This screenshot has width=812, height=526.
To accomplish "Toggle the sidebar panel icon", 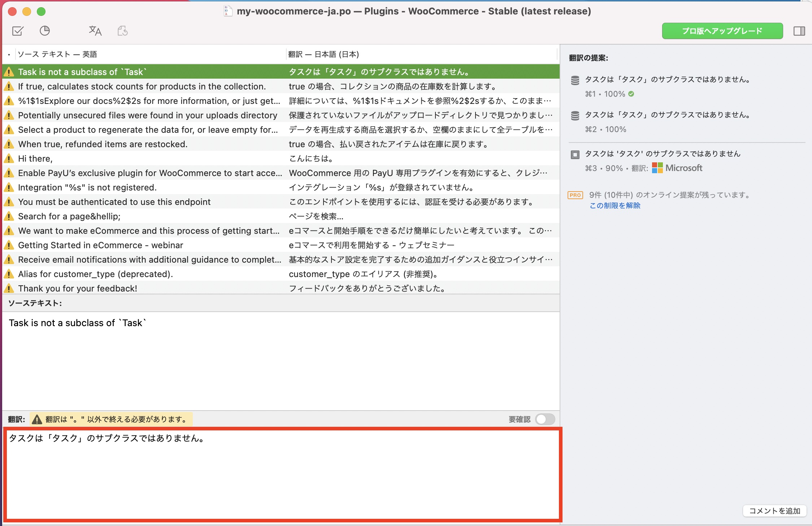I will click(799, 31).
